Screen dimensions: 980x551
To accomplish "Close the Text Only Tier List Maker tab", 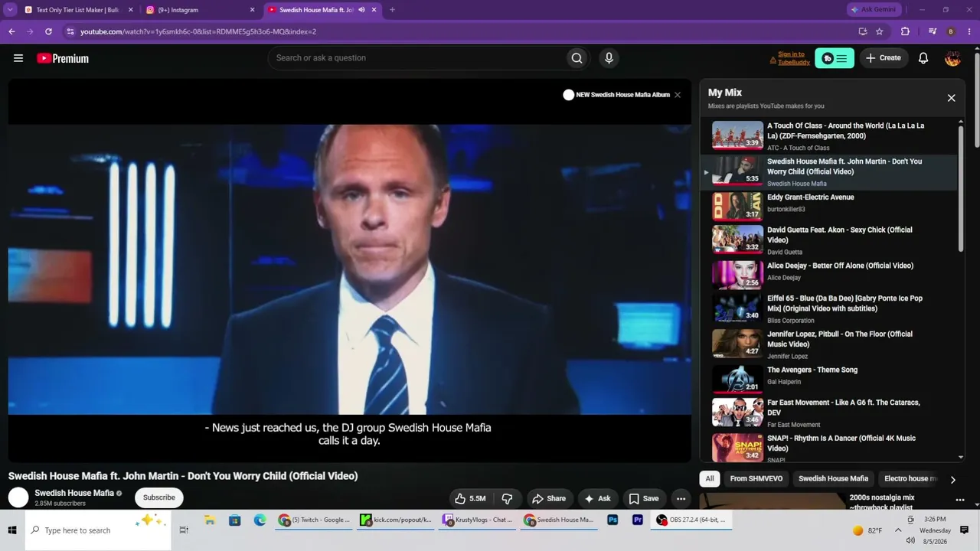I will coord(130,10).
